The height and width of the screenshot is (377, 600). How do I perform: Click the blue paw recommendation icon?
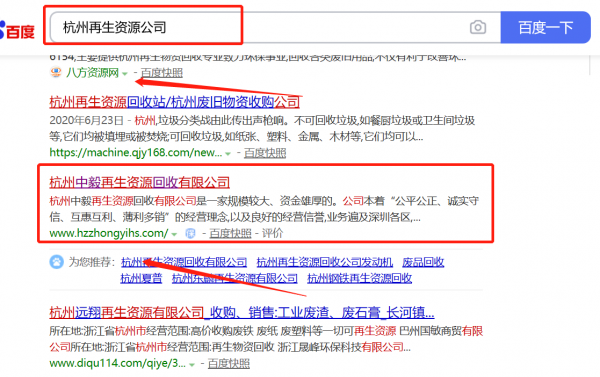click(x=57, y=262)
